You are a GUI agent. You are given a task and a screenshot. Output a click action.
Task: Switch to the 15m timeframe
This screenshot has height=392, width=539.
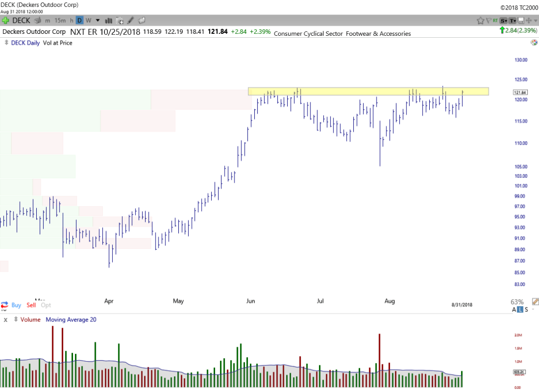tap(60, 20)
